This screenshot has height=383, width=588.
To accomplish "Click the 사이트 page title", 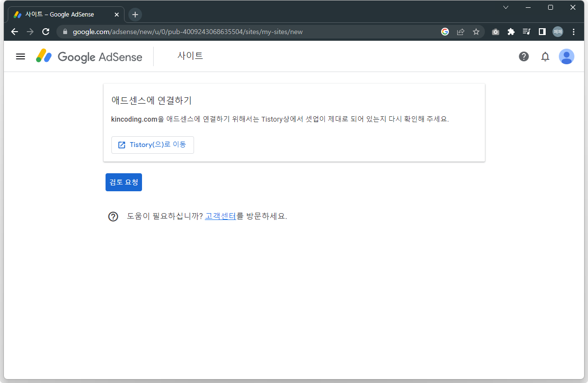I will [190, 56].
